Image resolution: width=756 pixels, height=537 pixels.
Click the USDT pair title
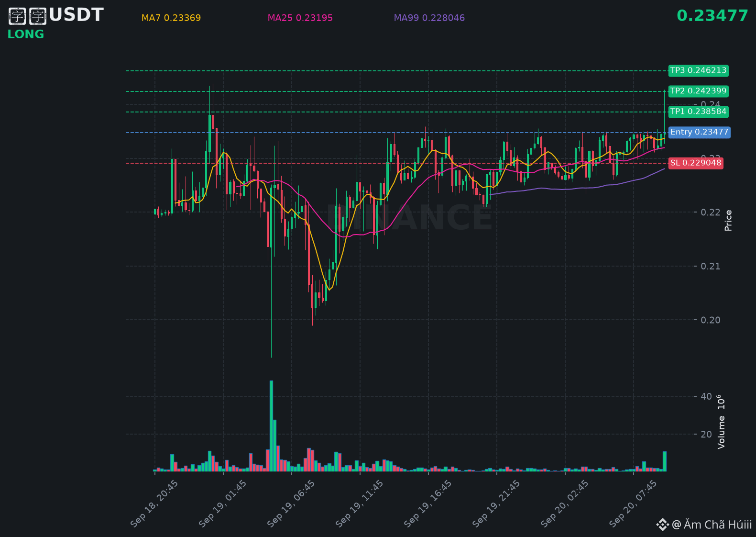56,15
